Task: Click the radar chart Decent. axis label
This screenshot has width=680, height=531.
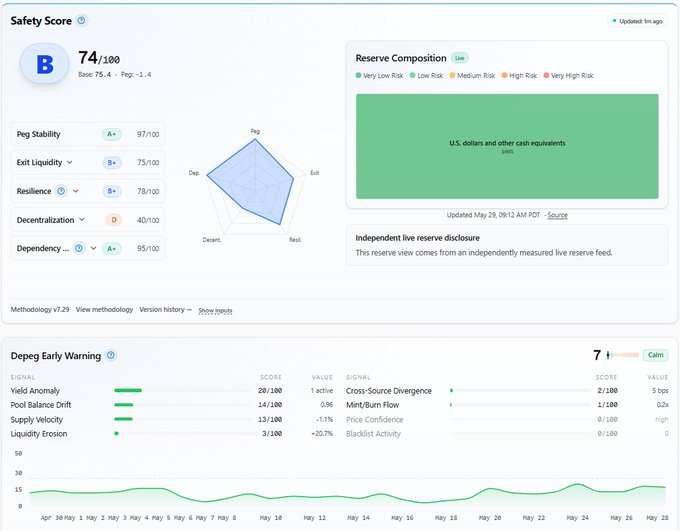Action: [x=212, y=239]
